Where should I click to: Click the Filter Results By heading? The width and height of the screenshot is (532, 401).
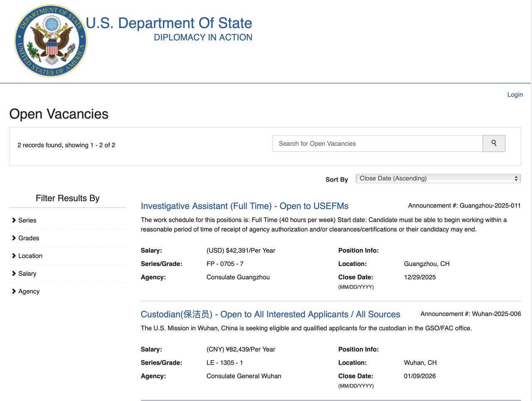[67, 198]
